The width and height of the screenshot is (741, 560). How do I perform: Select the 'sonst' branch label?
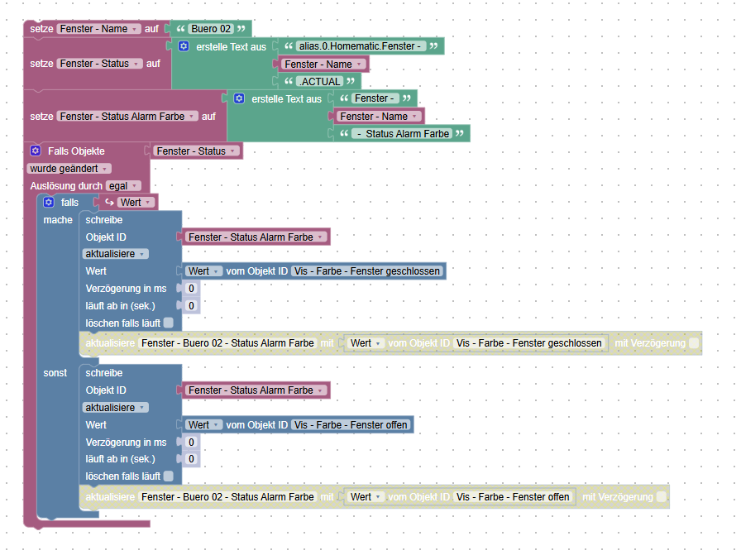point(55,373)
